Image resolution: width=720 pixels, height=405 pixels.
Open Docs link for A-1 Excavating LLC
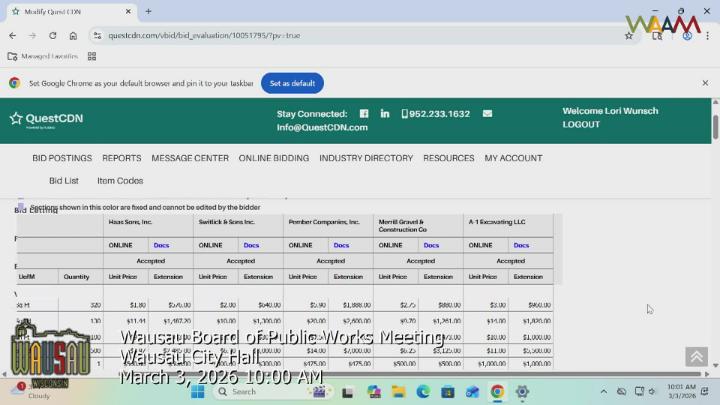(x=521, y=245)
